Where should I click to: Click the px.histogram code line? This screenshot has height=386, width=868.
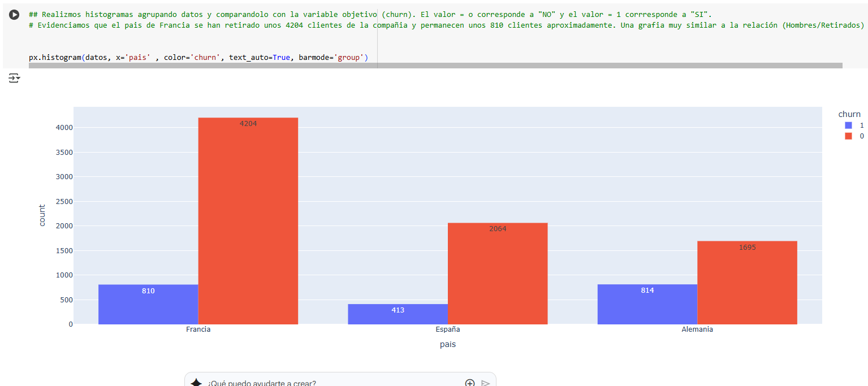[198, 58]
